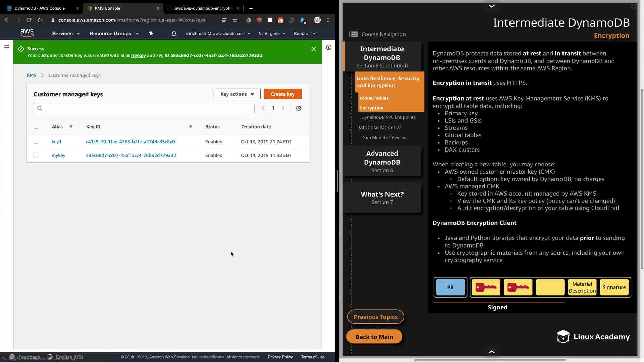Toggle the select-all keys checkbox
This screenshot has width=644, height=362.
tap(36, 126)
